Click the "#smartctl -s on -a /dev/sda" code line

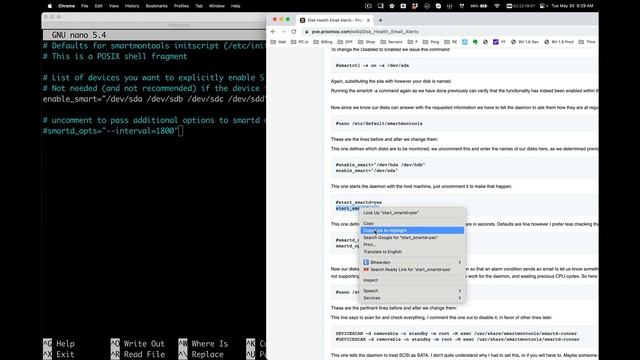click(x=372, y=65)
